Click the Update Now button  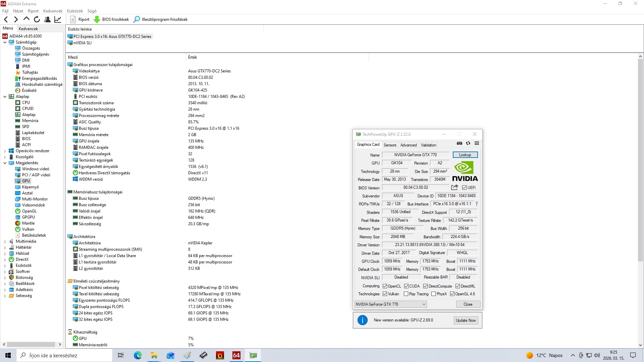466,320
